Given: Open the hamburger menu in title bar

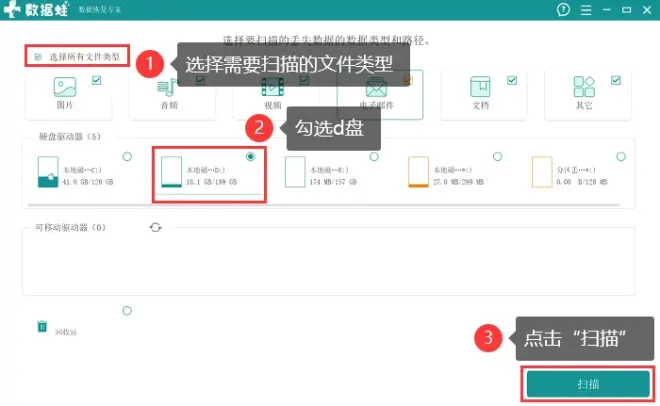Looking at the screenshot, I should pos(586,10).
